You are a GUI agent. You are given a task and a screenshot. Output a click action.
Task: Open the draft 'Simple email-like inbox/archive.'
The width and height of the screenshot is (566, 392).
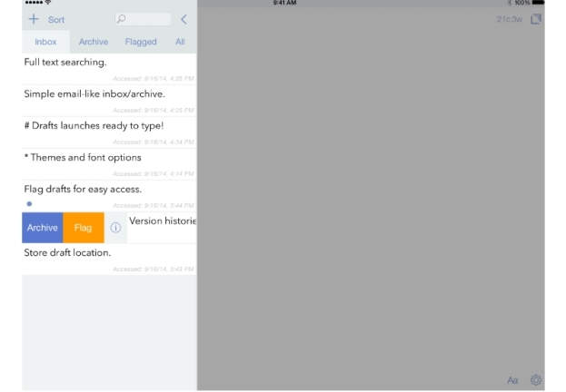tap(109, 101)
